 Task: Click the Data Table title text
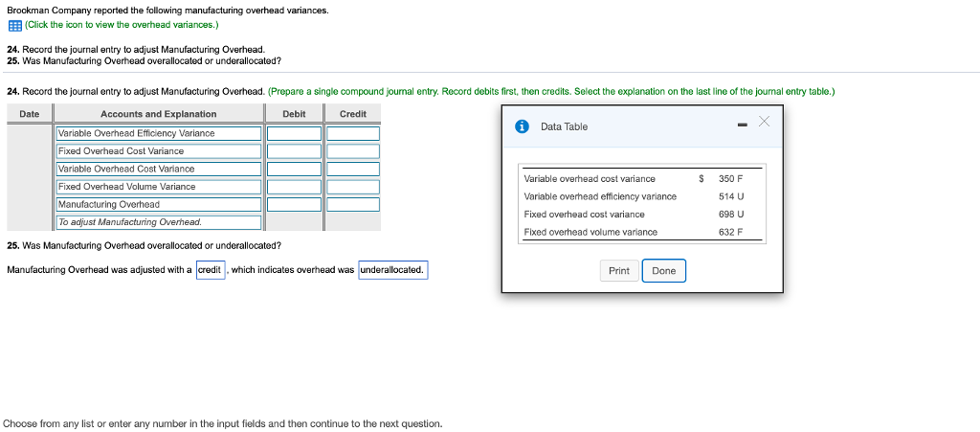[564, 126]
